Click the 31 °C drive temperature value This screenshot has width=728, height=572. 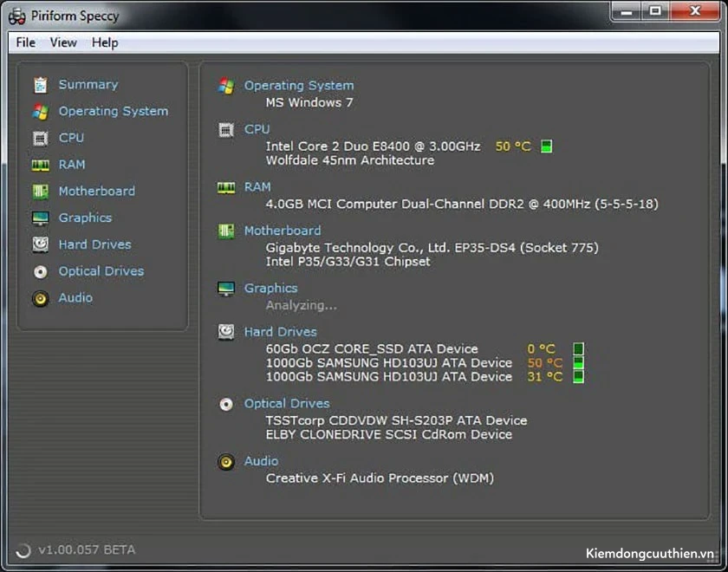tap(544, 376)
